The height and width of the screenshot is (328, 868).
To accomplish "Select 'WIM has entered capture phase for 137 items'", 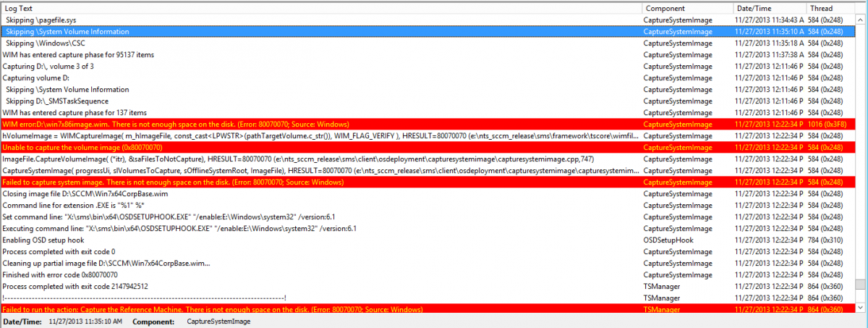I will pyautogui.click(x=428, y=113).
